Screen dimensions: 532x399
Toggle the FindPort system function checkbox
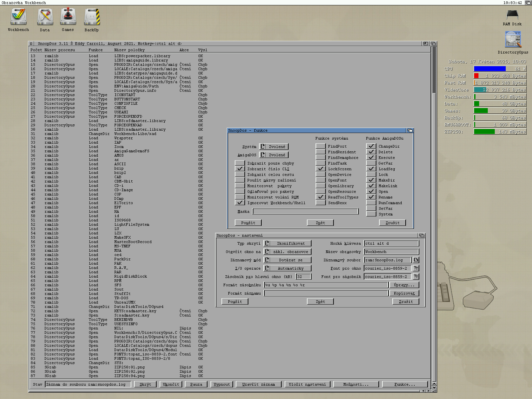point(321,146)
